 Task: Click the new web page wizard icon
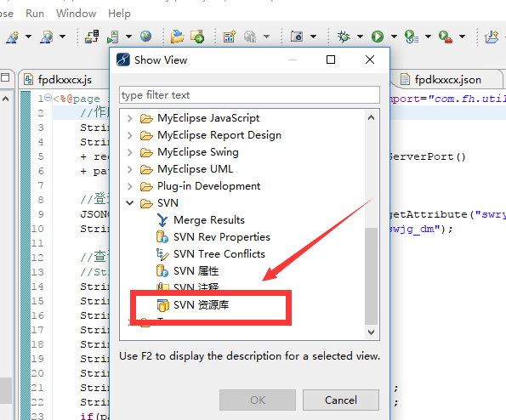click(47, 37)
